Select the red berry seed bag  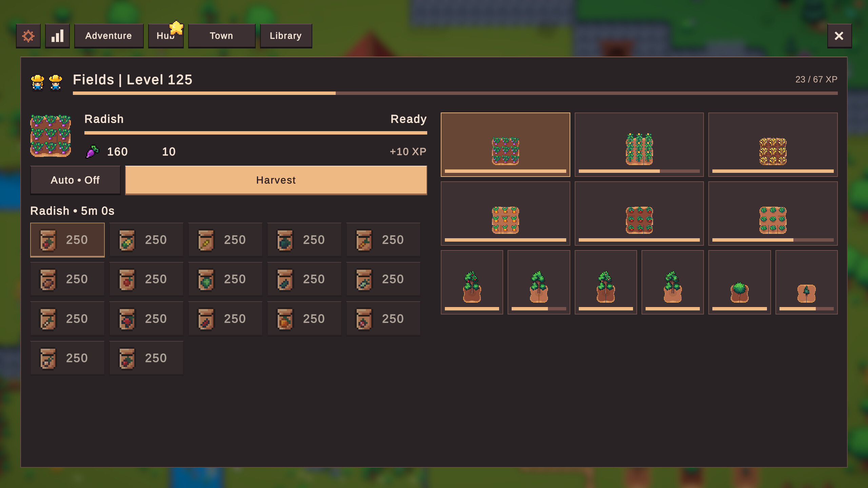tap(146, 319)
